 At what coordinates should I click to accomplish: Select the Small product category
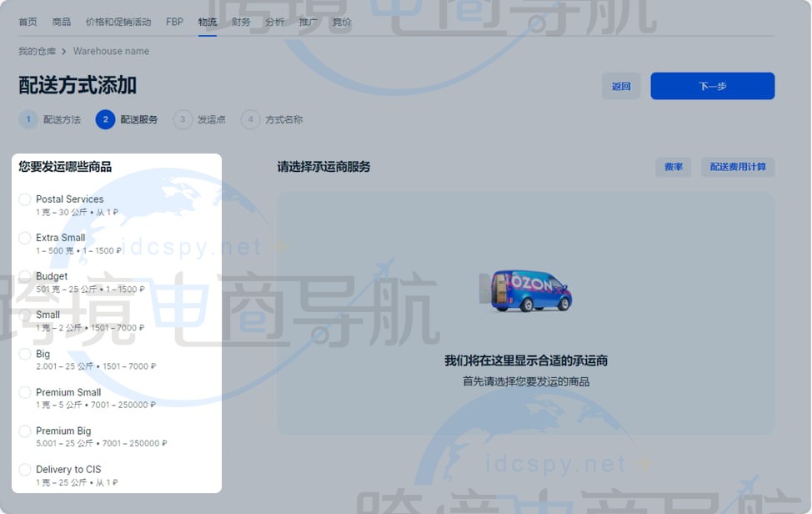tap(25, 315)
